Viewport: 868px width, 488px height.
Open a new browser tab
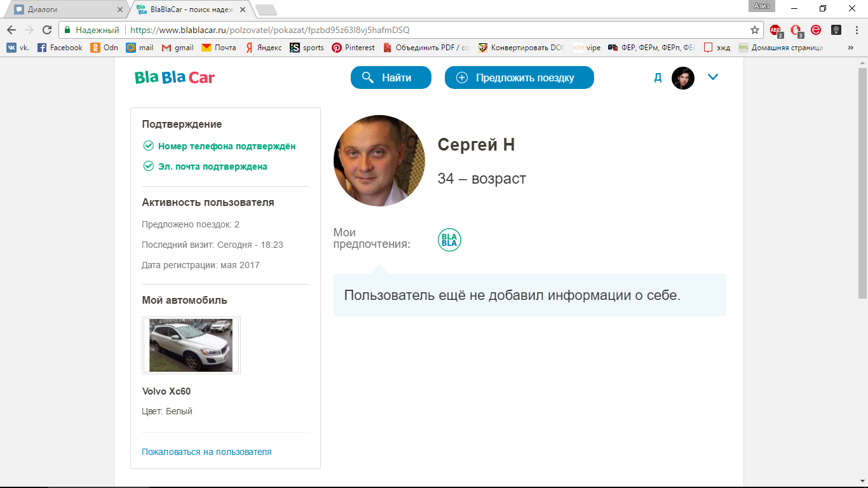click(x=266, y=10)
